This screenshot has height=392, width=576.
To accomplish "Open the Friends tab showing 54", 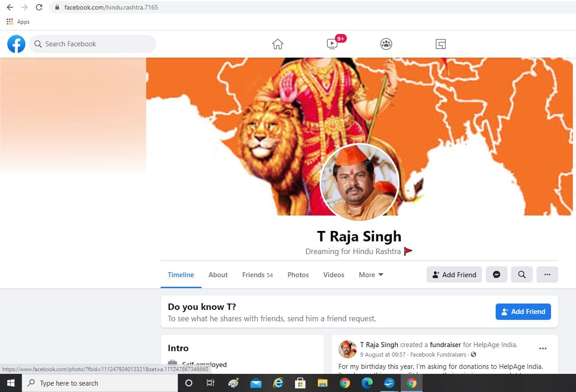I will (257, 274).
